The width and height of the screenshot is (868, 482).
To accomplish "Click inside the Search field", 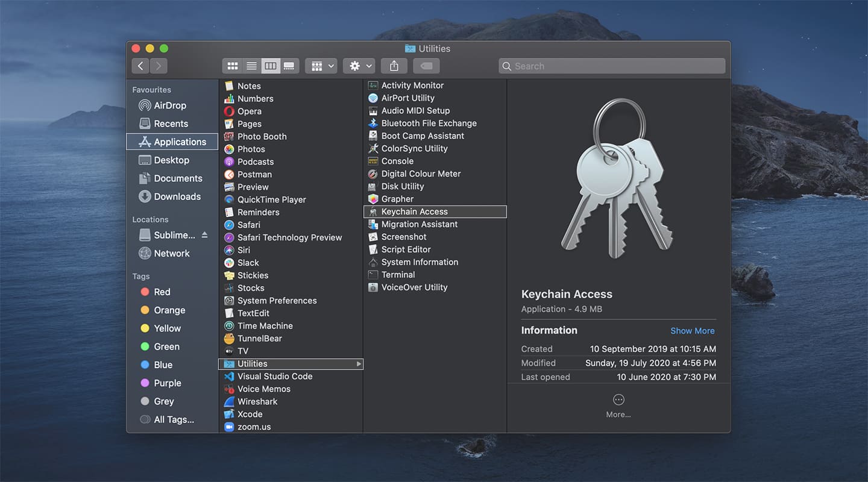I will [x=612, y=66].
